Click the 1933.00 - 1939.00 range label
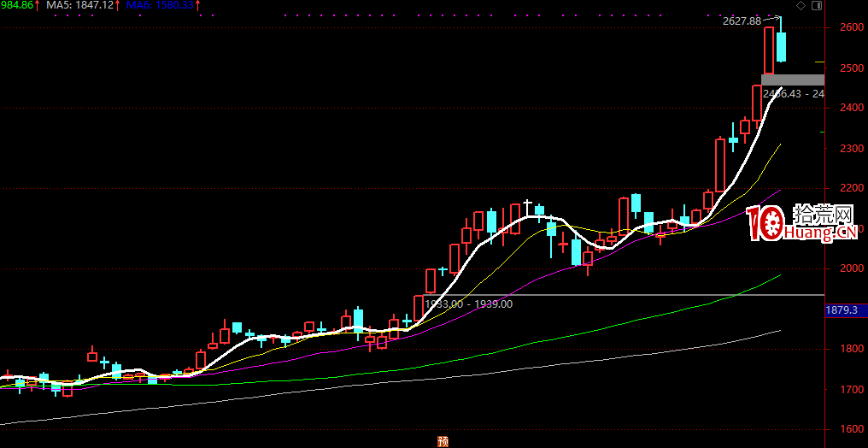 [x=468, y=304]
